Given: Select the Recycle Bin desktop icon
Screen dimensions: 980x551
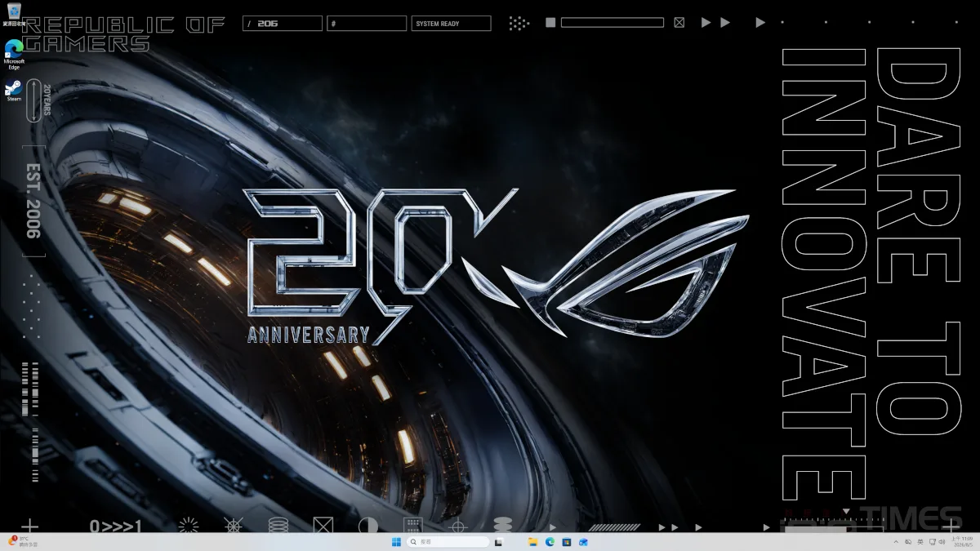Looking at the screenshot, I should 14,15.
